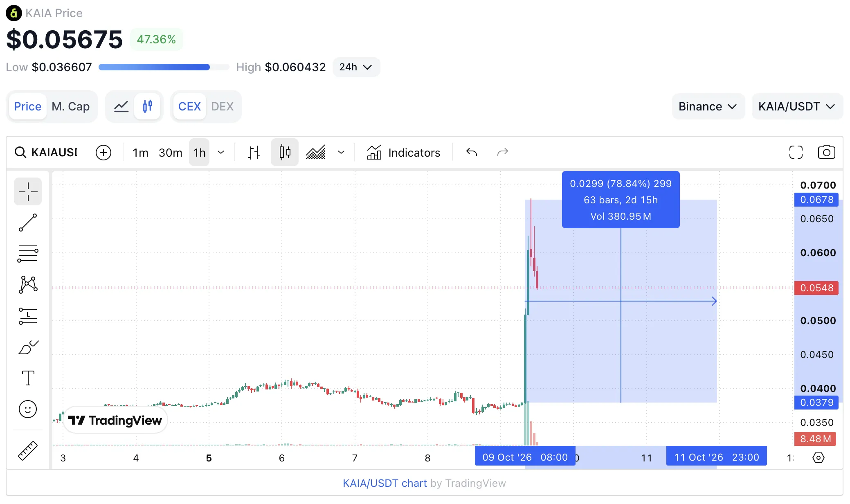
Task: Click the 0.0548 current price label
Action: [x=816, y=288]
